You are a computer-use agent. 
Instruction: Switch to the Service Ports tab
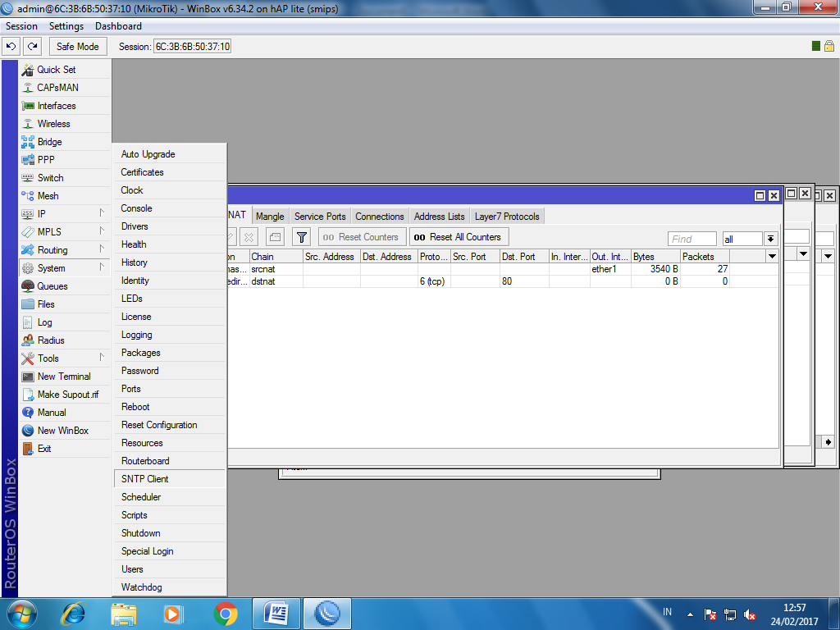[x=320, y=217]
